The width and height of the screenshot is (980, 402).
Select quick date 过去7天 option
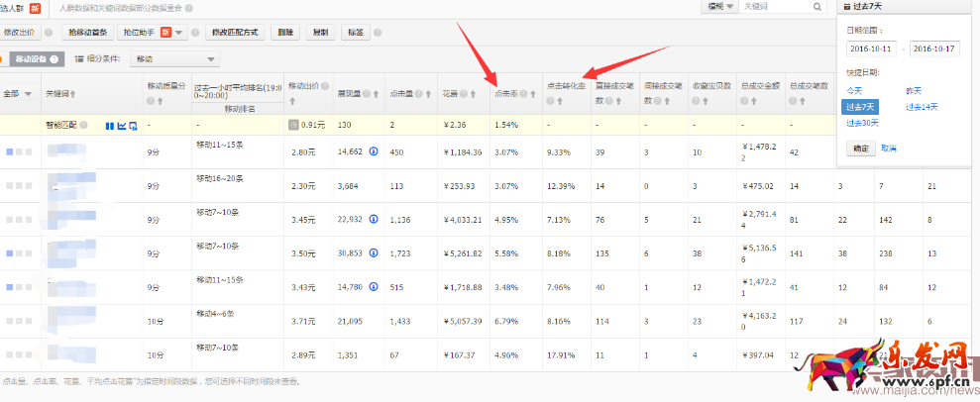[858, 106]
